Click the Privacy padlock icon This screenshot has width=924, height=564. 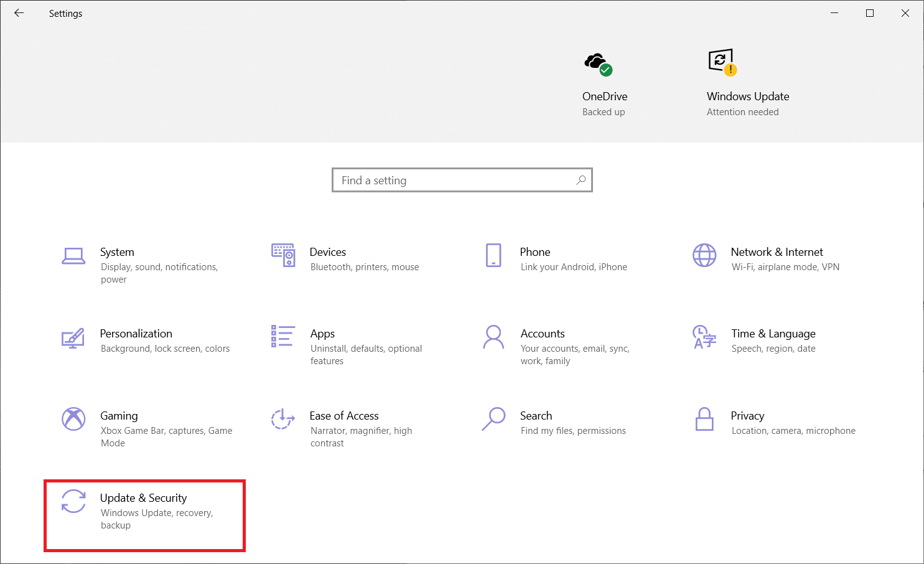(x=704, y=419)
